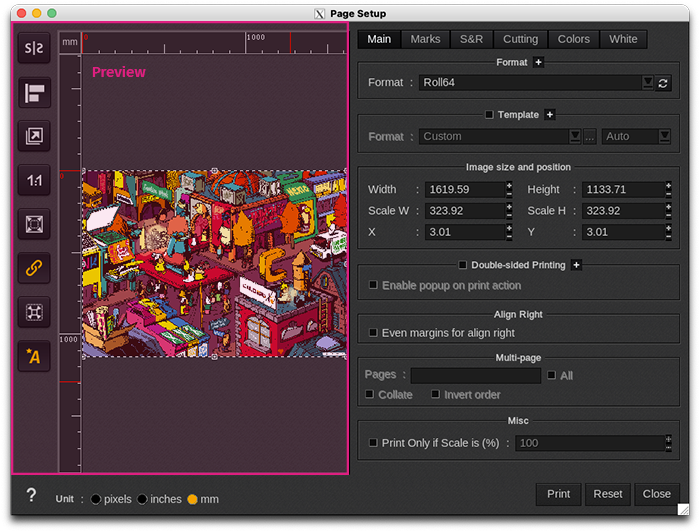Open the Custom template format dropdown
Screen dimensions: 700x531
(575, 136)
